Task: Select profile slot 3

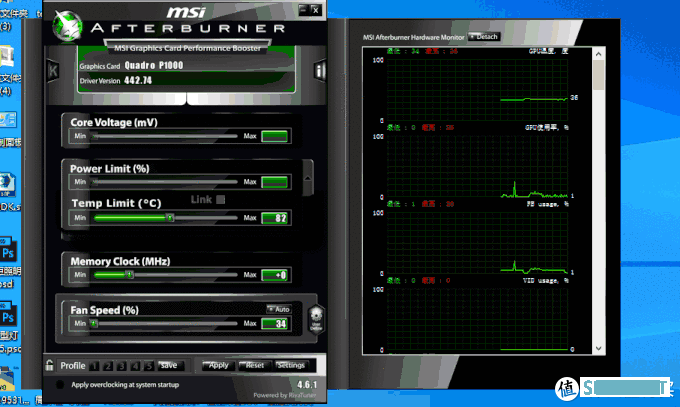Action: (x=121, y=366)
